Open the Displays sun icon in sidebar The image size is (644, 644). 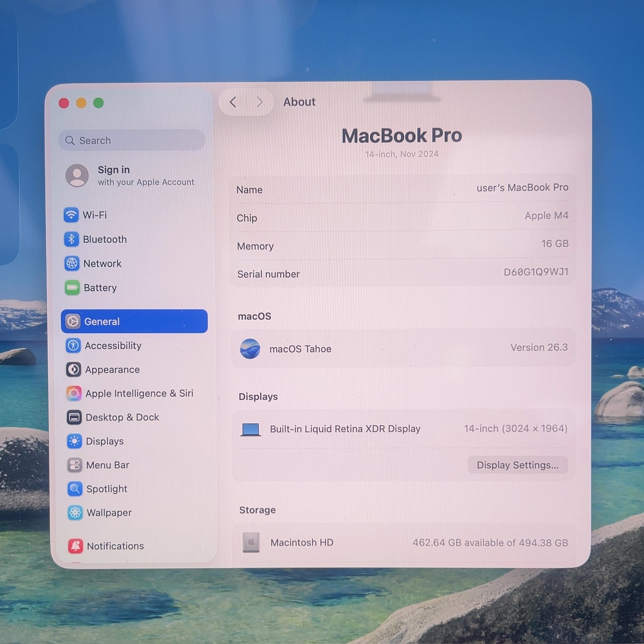pyautogui.click(x=74, y=441)
